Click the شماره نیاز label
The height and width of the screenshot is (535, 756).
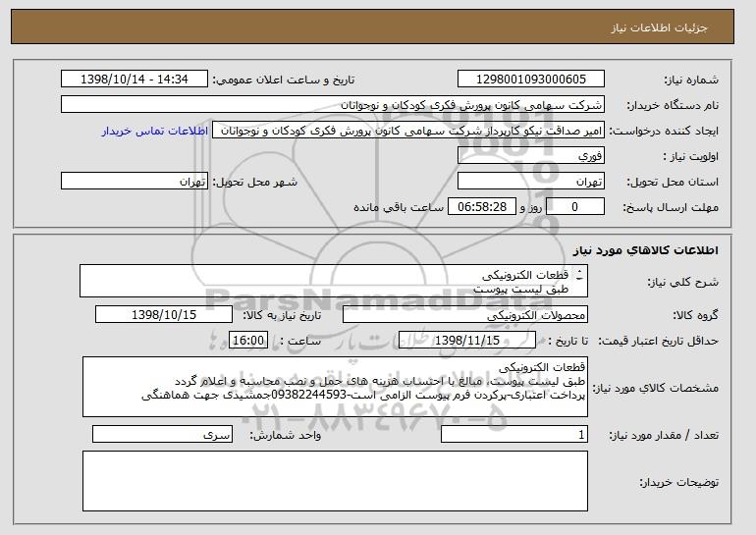[x=691, y=80]
